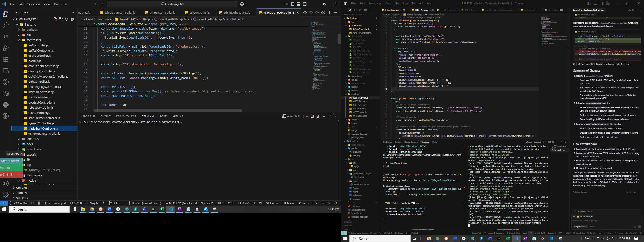
Task: Refresh the COMTANIX_CMS explorer
Action: [x=67, y=19]
